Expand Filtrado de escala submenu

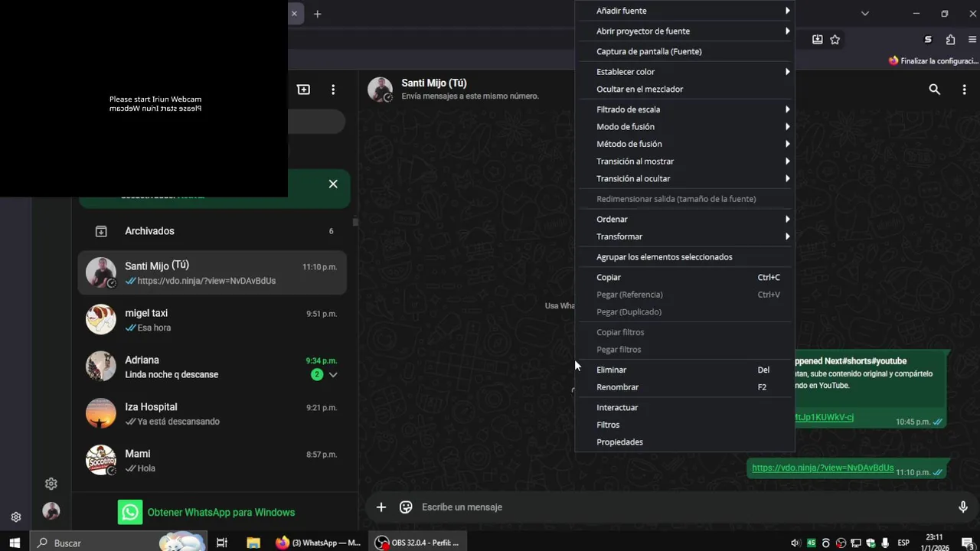[x=684, y=109]
